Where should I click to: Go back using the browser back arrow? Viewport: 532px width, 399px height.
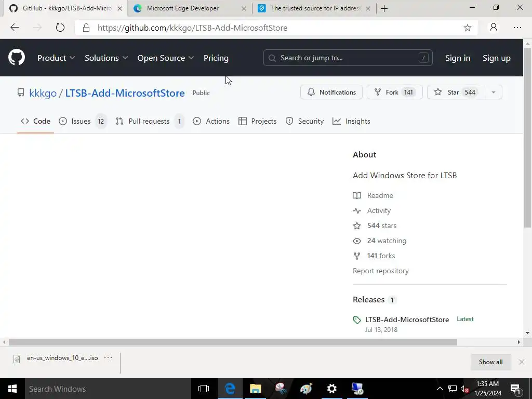(15, 28)
